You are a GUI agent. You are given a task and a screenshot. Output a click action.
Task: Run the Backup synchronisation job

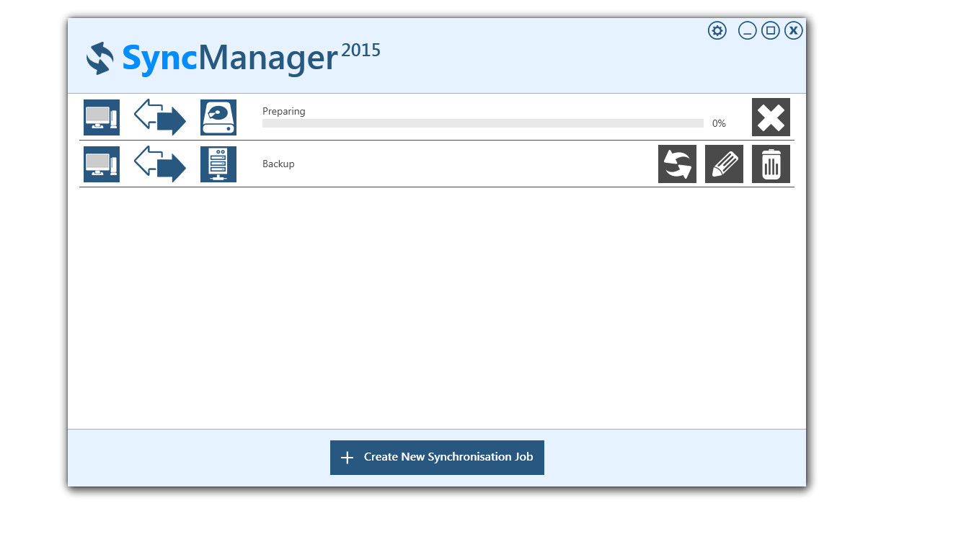pos(677,164)
